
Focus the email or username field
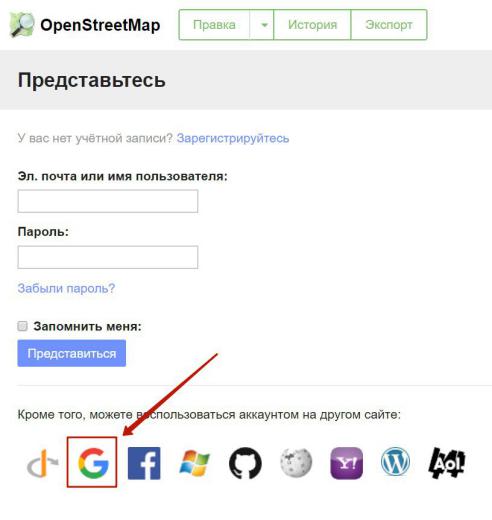click(x=108, y=201)
